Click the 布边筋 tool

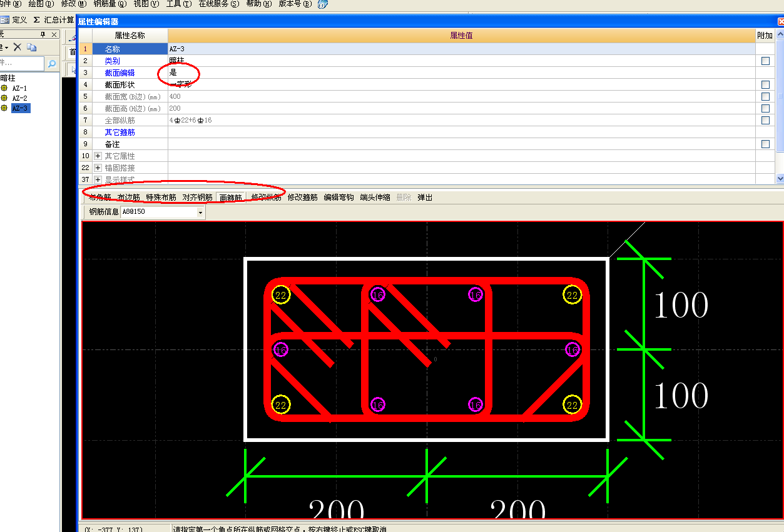tap(129, 198)
